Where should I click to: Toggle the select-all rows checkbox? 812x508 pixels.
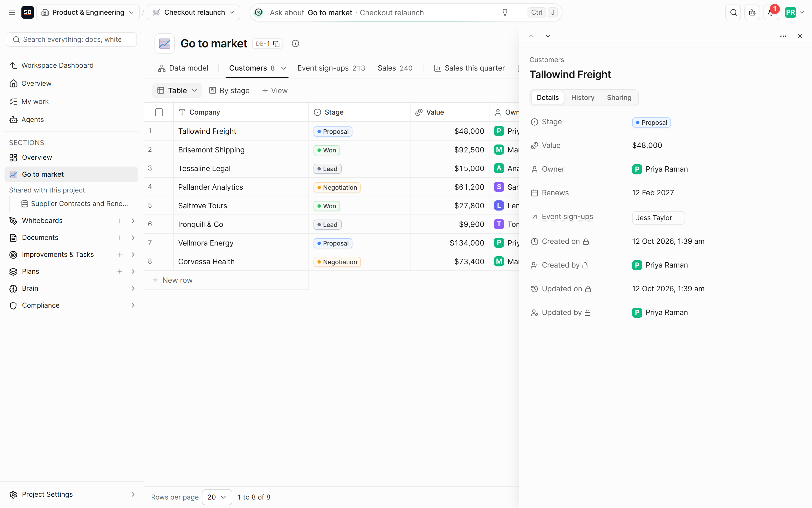point(159,112)
